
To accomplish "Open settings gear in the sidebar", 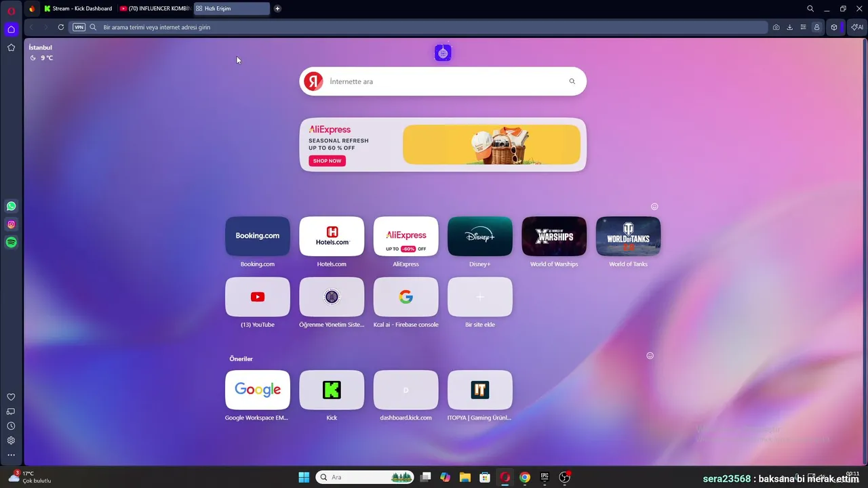I will (x=11, y=441).
